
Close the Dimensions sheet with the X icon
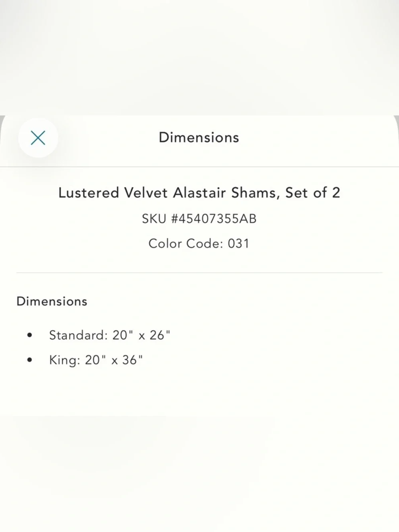pos(38,138)
